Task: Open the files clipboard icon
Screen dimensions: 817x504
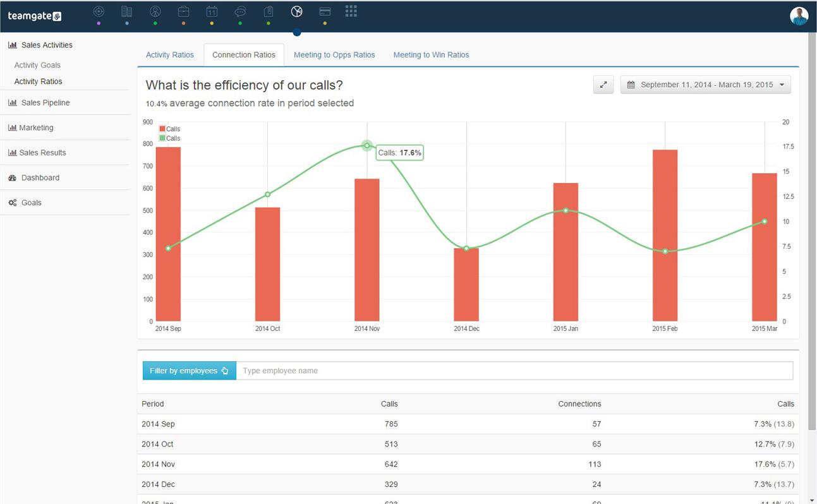Action: 269,11
